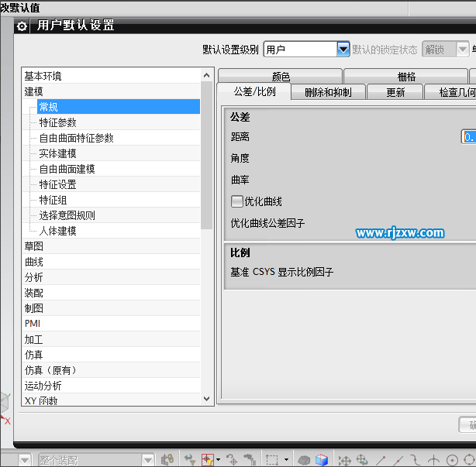The image size is (476, 467).
Task: Select 曲线 in the category list
Action: tap(111, 262)
